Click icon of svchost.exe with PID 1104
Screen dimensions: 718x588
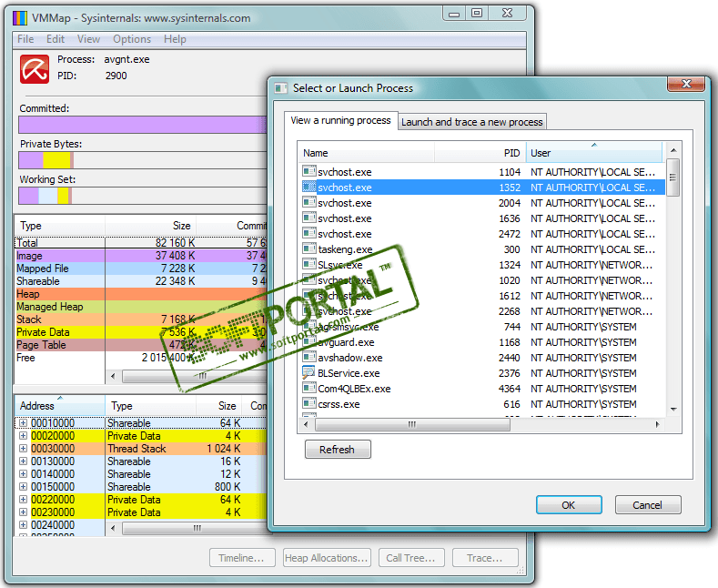click(x=309, y=171)
